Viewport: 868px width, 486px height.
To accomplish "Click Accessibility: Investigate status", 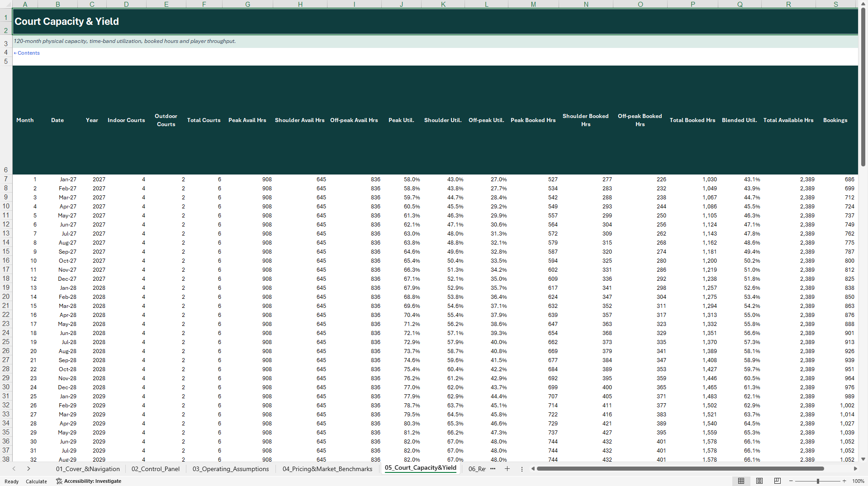I will (x=89, y=481).
